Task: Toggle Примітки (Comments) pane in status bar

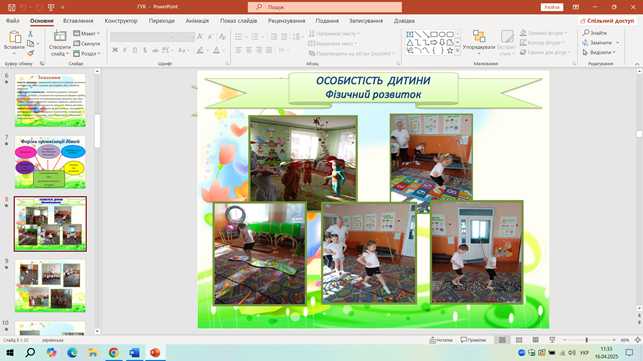Action: pos(473,340)
